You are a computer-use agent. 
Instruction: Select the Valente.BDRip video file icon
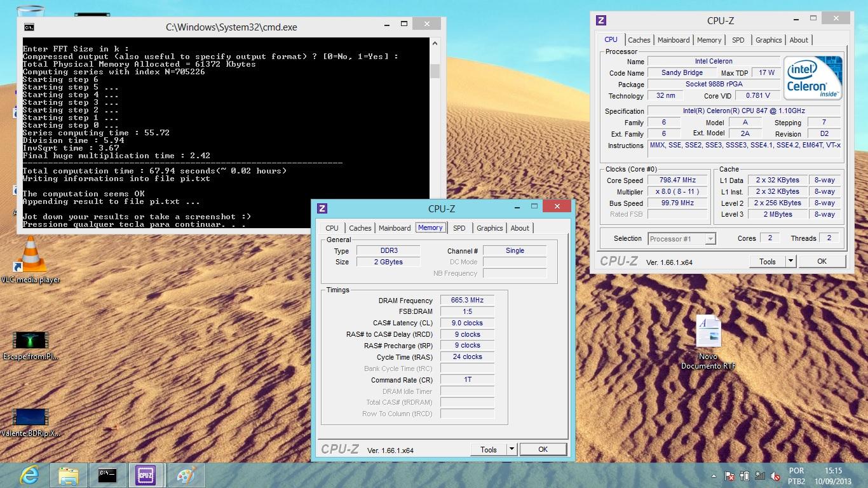(x=30, y=422)
